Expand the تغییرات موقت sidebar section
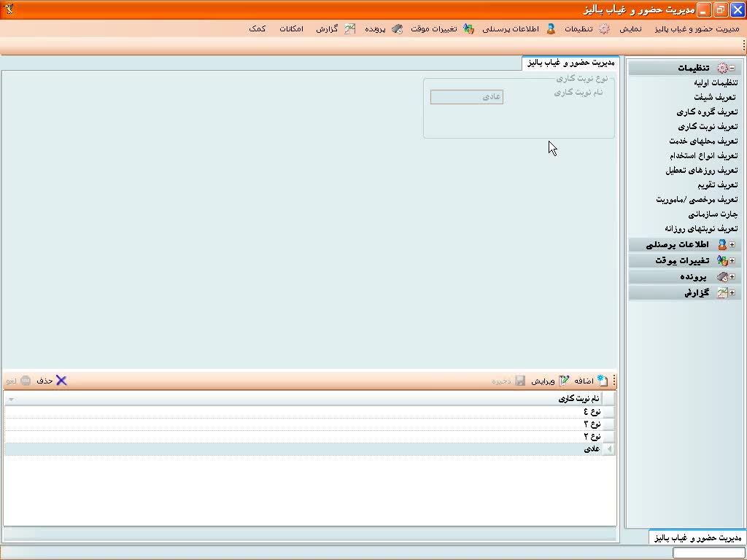The height and width of the screenshot is (560, 747). [732, 261]
